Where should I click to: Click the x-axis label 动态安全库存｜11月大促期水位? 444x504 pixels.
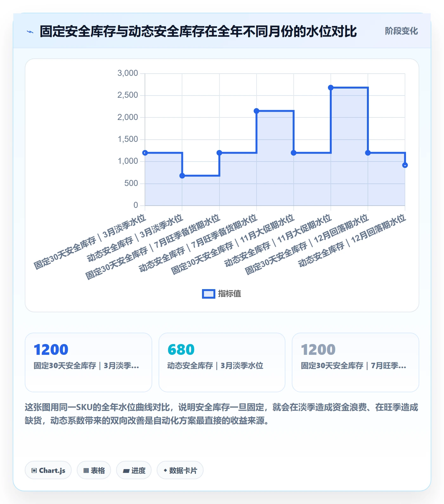tap(278, 241)
